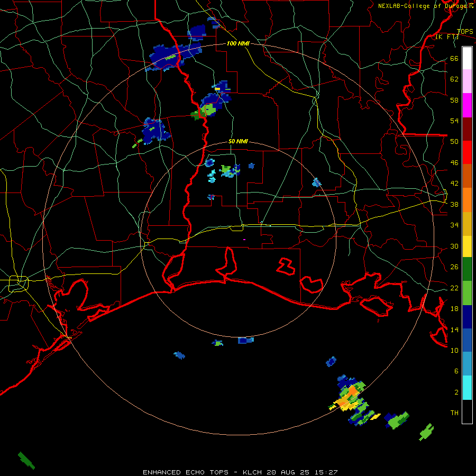This screenshot has width=476, height=476.
Task: Select the bright red legend swatch
Action: [x=467, y=152]
